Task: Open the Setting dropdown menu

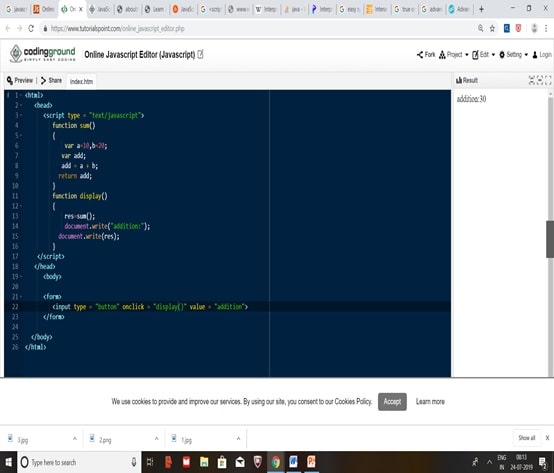Action: [513, 55]
